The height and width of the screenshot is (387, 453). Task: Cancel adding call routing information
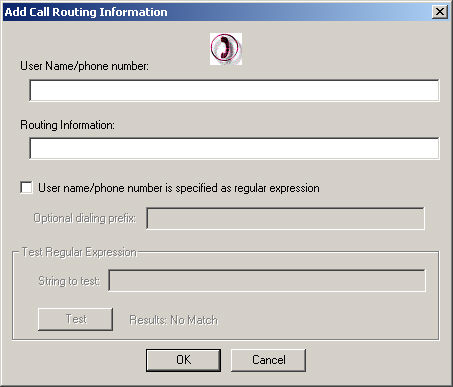268,360
